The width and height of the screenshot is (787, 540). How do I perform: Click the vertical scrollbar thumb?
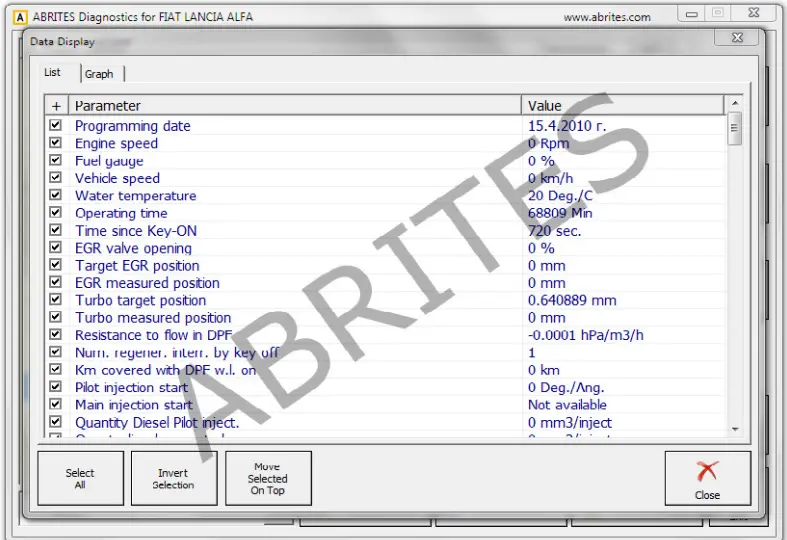tap(735, 128)
